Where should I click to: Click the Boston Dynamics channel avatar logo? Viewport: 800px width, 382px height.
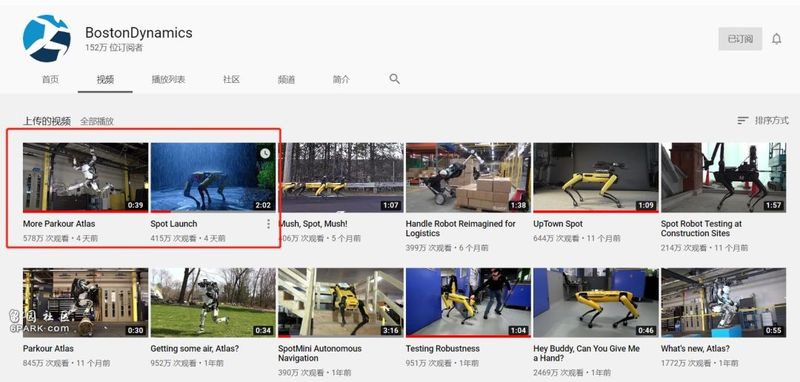(x=47, y=39)
